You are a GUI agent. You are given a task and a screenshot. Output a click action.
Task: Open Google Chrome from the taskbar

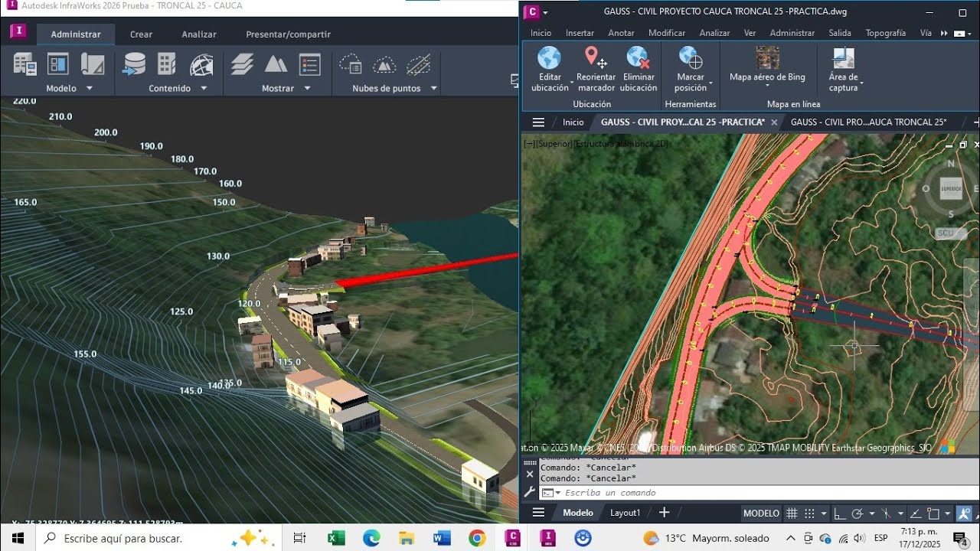tap(477, 538)
